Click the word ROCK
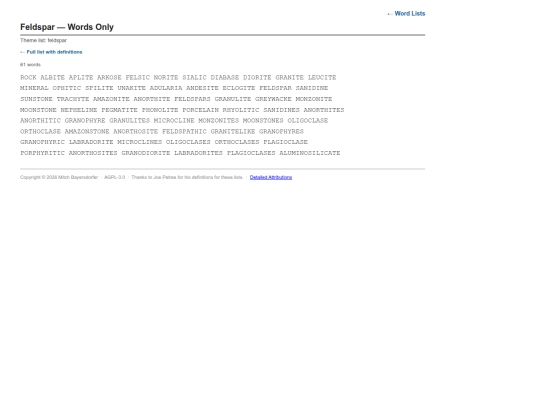This screenshot has width=540, height=405. 28,77
